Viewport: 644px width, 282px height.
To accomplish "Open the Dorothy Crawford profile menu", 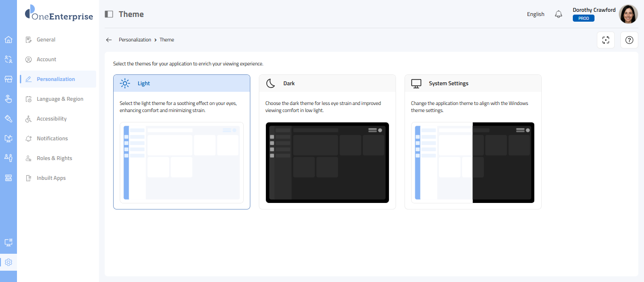I will (628, 14).
